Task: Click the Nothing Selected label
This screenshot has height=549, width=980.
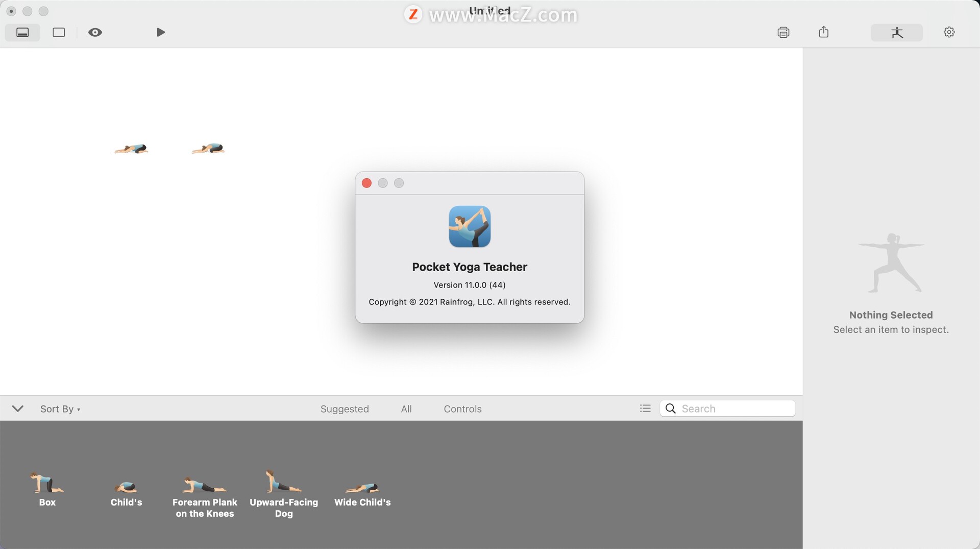Action: point(891,315)
